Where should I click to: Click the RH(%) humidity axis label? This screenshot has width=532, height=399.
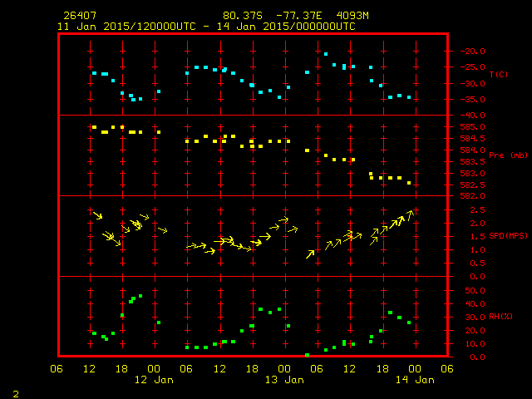pyautogui.click(x=501, y=317)
